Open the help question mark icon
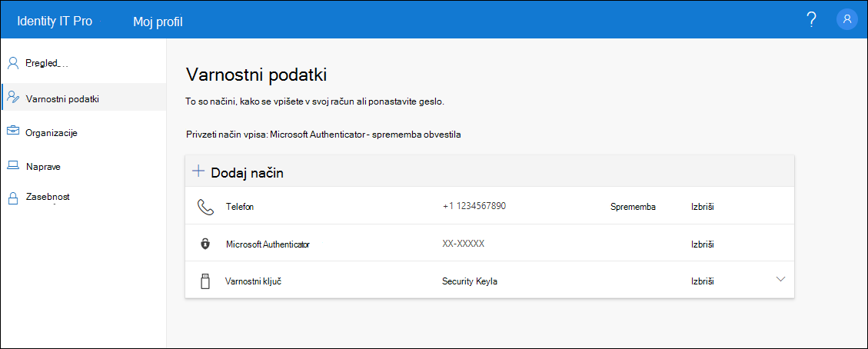Screen dimensions: 868x349 (811, 20)
